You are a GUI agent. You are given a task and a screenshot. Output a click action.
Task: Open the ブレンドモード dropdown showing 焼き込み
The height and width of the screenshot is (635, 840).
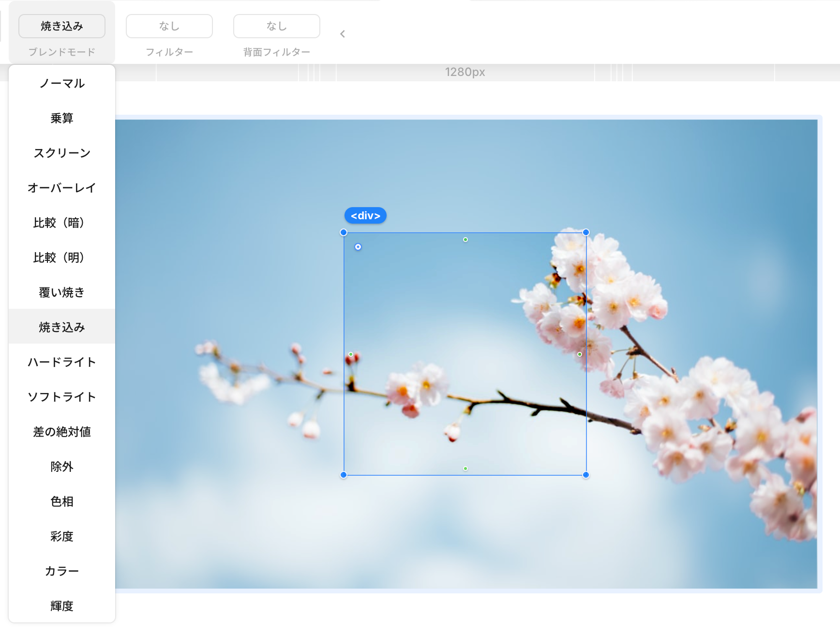click(x=62, y=26)
